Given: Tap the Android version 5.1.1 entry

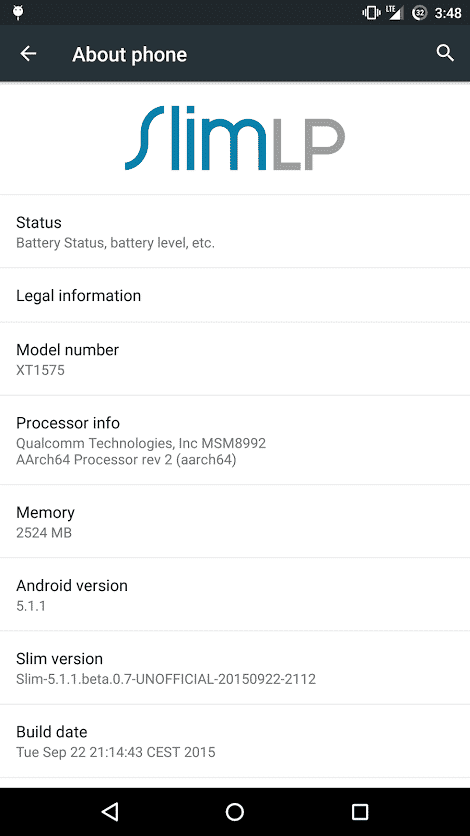Looking at the screenshot, I should (235, 594).
